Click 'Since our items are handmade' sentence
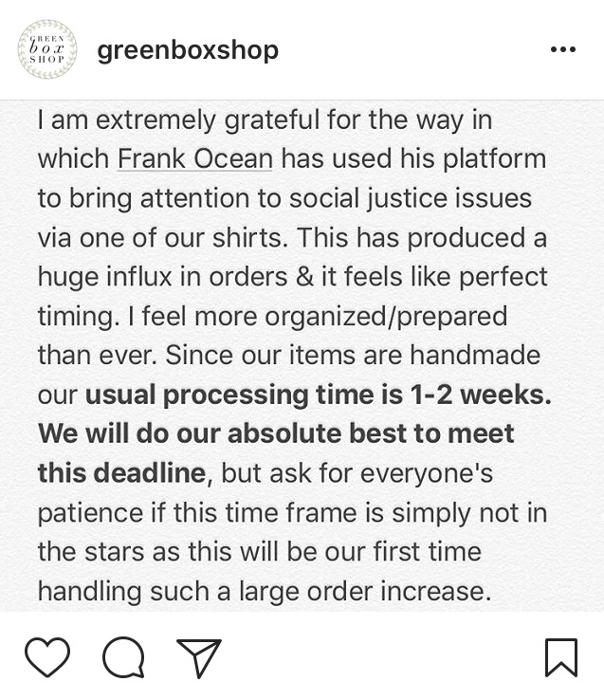604x700 pixels. [353, 356]
